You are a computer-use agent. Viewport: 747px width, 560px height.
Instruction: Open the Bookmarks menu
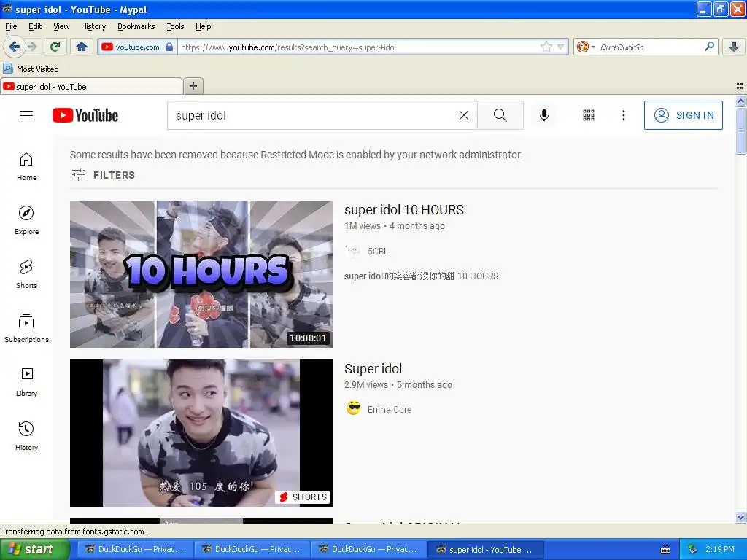click(x=136, y=26)
